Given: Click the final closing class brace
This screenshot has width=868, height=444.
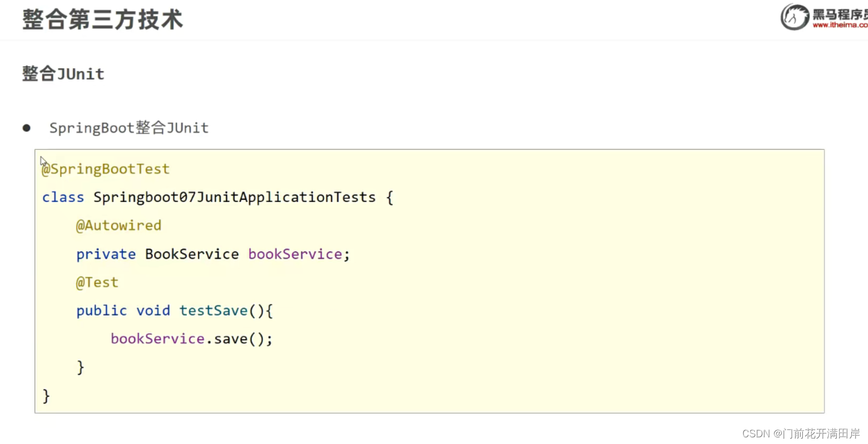Looking at the screenshot, I should click(x=46, y=396).
